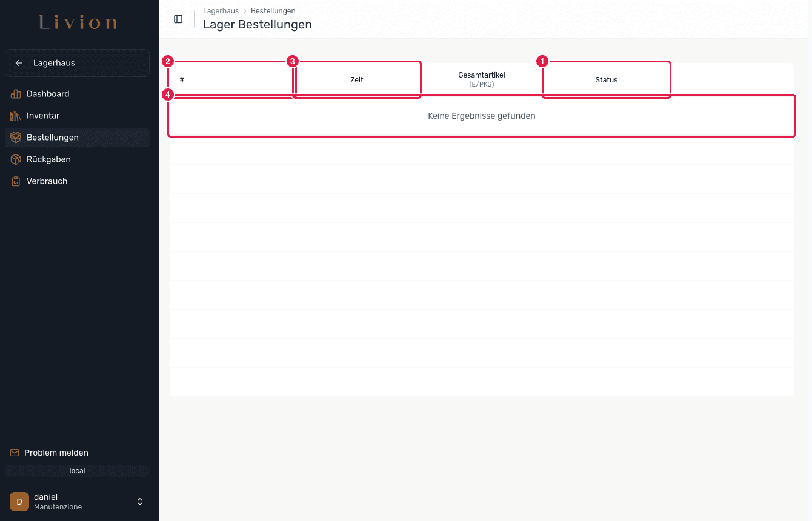Image resolution: width=812 pixels, height=521 pixels.
Task: Click the back arrow beside Lagerhaus
Action: pyautogui.click(x=19, y=63)
